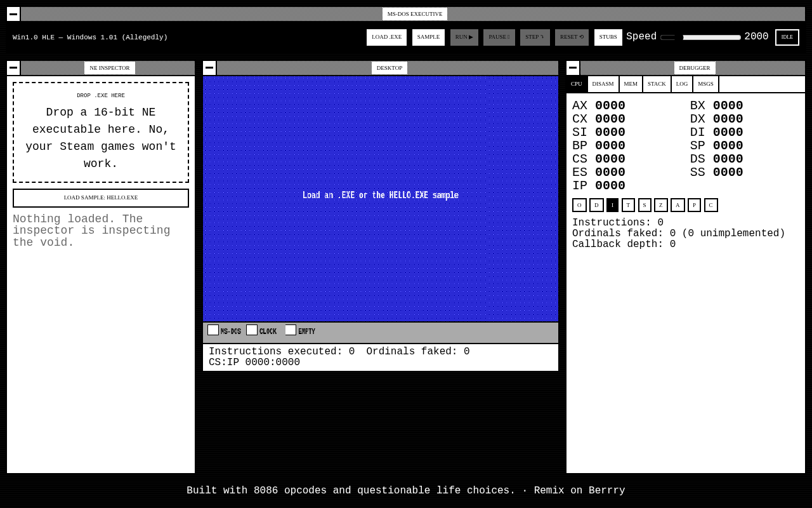Click the NE Inspector system menu box
The height and width of the screenshot is (508, 812).
tap(13, 68)
